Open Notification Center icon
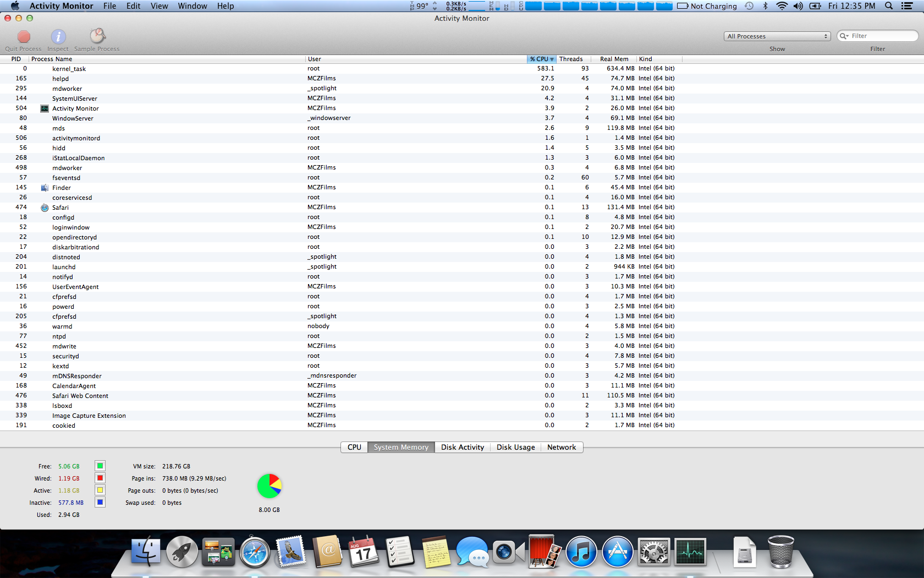This screenshot has width=924, height=578. 907,6
